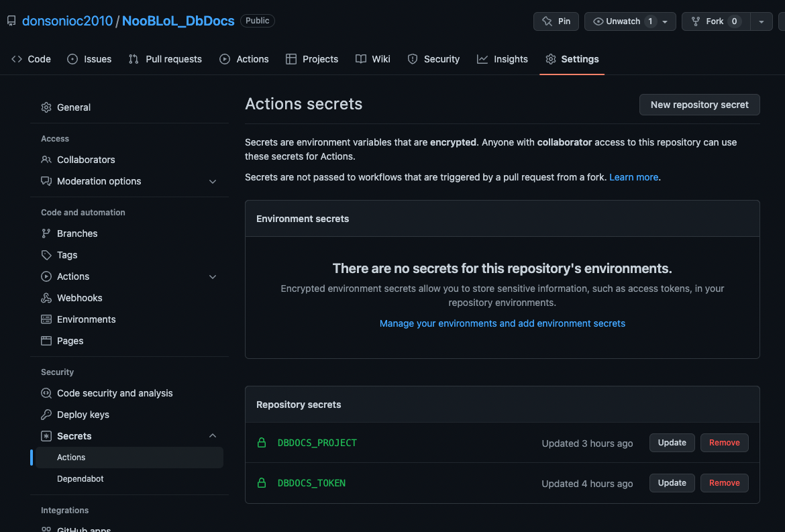Select the Tags icon in sidebar
The height and width of the screenshot is (532, 785).
tap(46, 255)
